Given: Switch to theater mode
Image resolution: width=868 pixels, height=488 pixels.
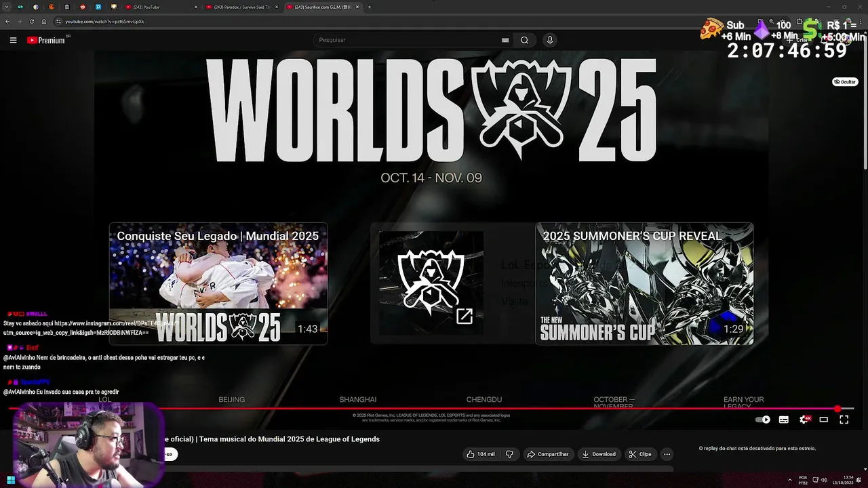Looking at the screenshot, I should (x=824, y=420).
